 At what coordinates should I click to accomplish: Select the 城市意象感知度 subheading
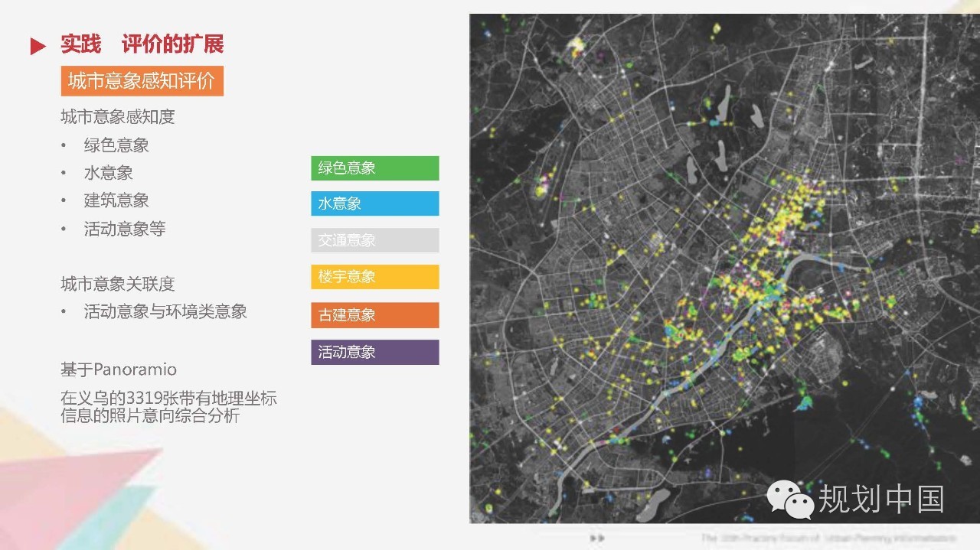(x=118, y=117)
